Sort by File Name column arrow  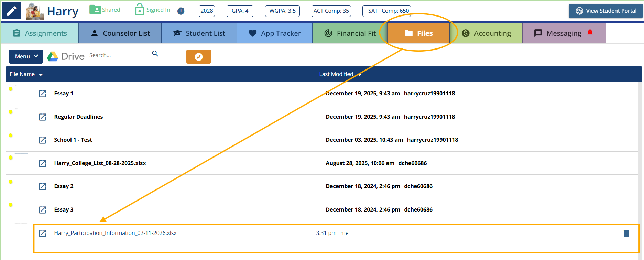[41, 75]
